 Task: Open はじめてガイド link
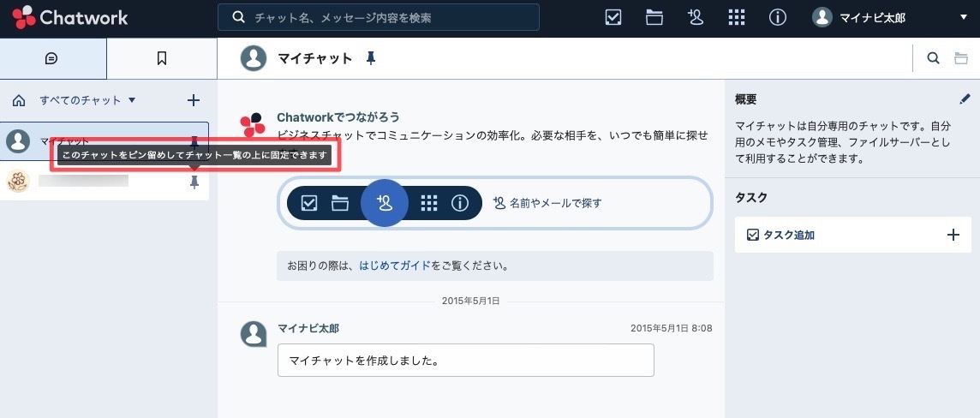394,266
